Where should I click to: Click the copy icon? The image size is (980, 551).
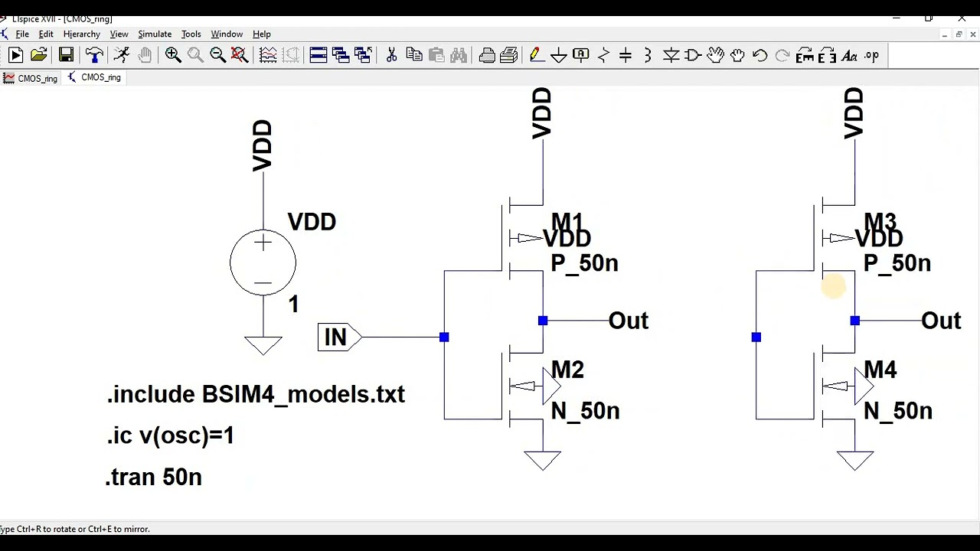pos(414,55)
